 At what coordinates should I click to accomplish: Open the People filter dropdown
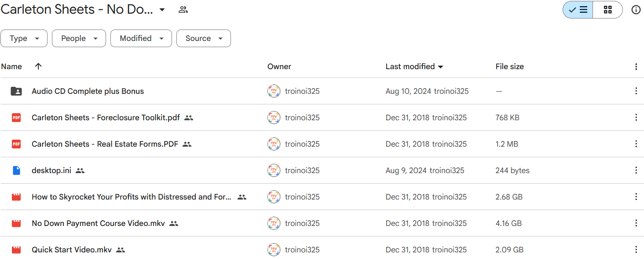(79, 38)
